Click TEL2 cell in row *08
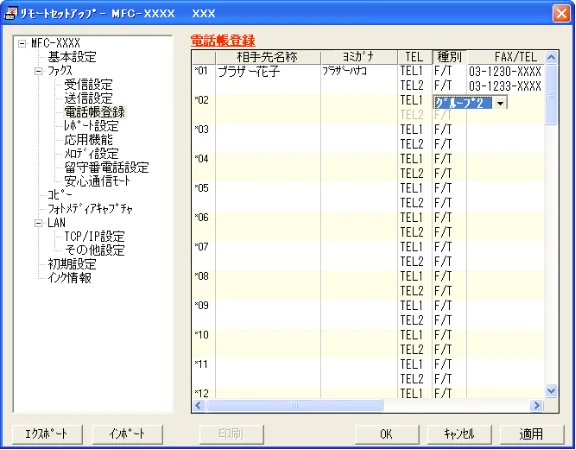 (415, 291)
